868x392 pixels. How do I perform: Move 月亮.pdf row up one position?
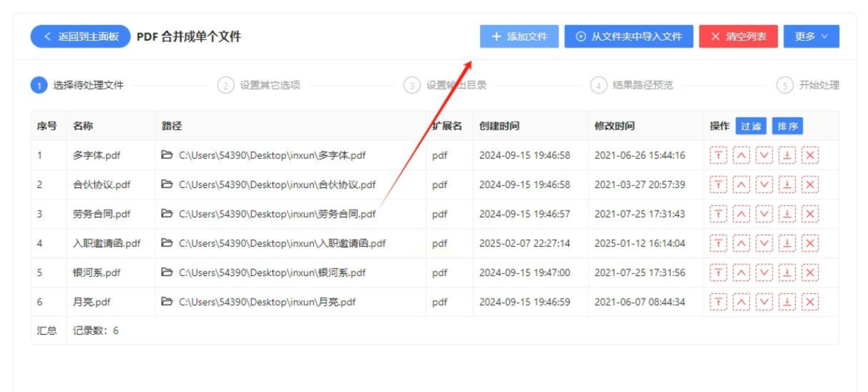pyautogui.click(x=741, y=302)
